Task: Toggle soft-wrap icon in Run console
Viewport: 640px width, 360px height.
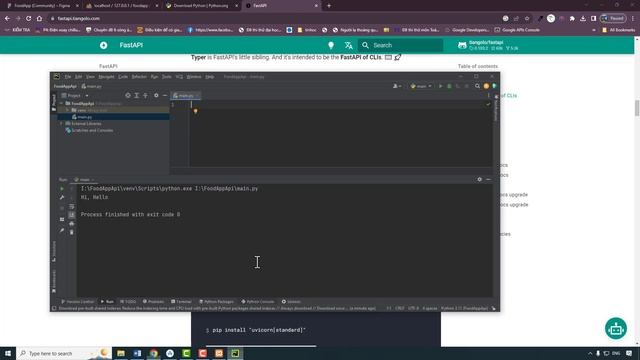Action: click(x=72, y=207)
